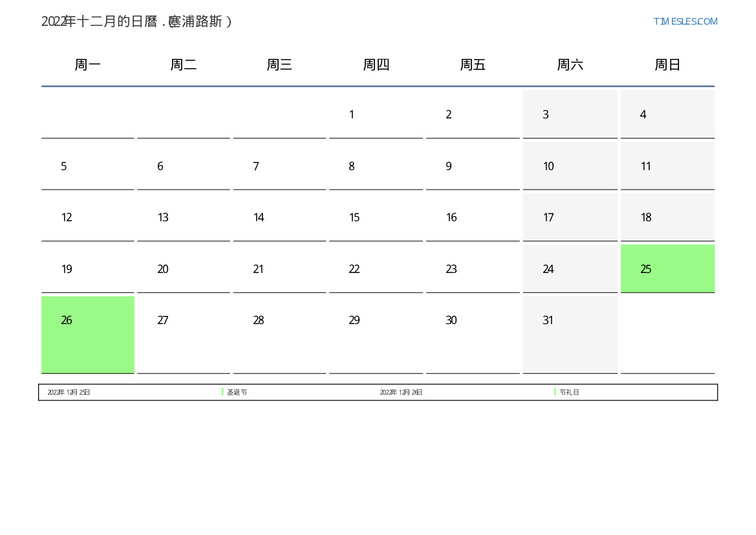Viewport: 756px width, 535px height.
Task: Select the 周三 column header
Action: (x=279, y=65)
